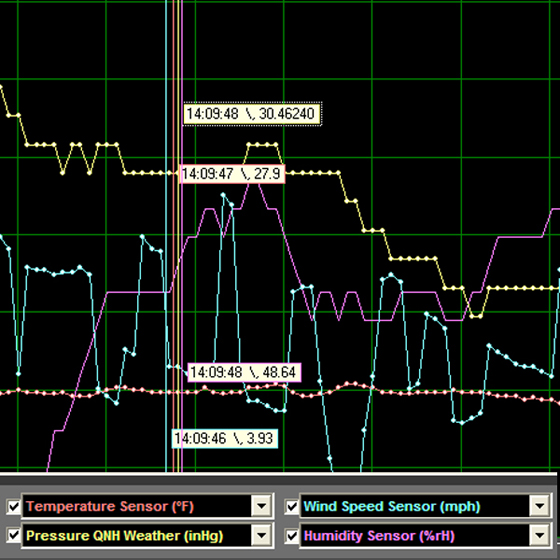Screen dimensions: 560x560
Task: Expand the Humidity Sensor dropdown arrow
Action: 539,535
